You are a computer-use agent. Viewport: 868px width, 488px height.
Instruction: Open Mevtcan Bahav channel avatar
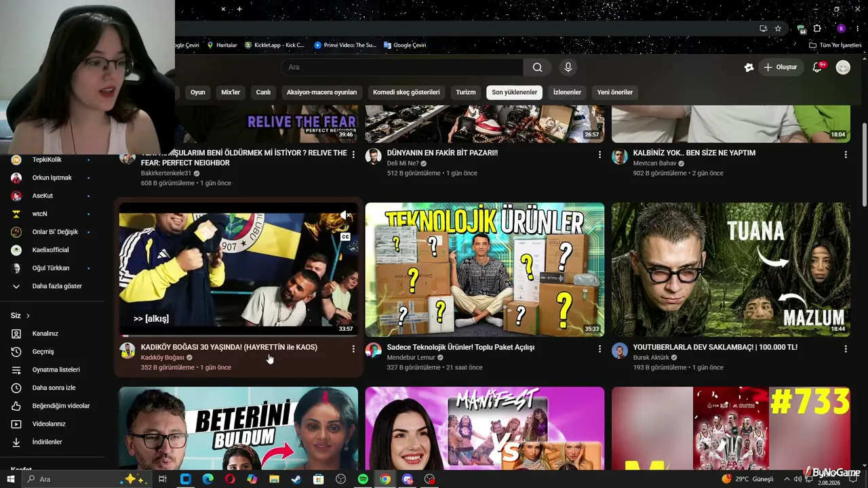620,157
